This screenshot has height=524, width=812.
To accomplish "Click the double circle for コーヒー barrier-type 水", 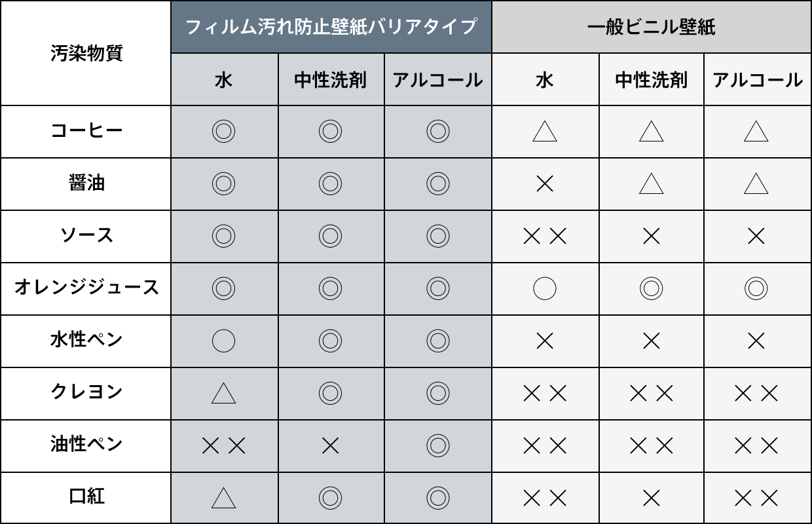I will 223,131.
